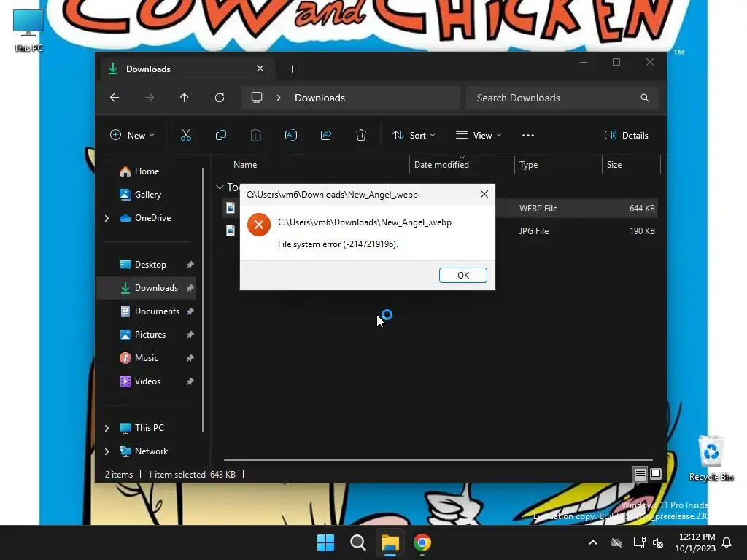Click the horizontal scrollbar in file list

[438, 460]
